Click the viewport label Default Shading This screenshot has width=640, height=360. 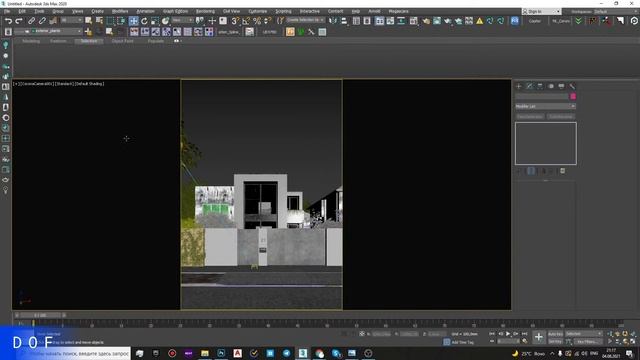click(x=90, y=84)
